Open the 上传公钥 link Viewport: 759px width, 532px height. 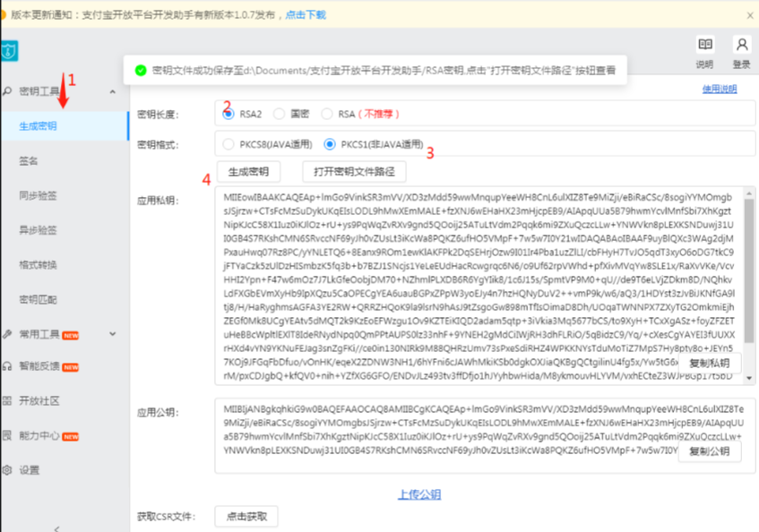click(419, 494)
